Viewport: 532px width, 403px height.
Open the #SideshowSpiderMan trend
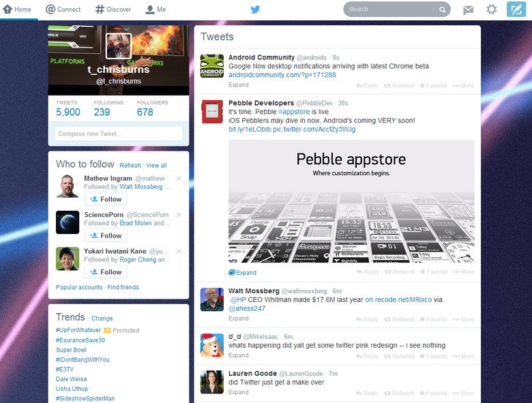pyautogui.click(x=85, y=399)
